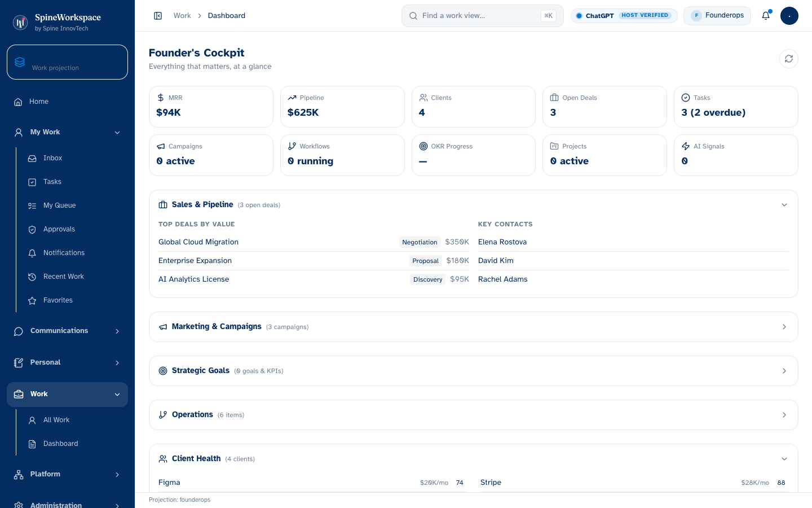Refresh the Founder's Cockpit dashboard
This screenshot has width=812, height=508.
[789, 59]
